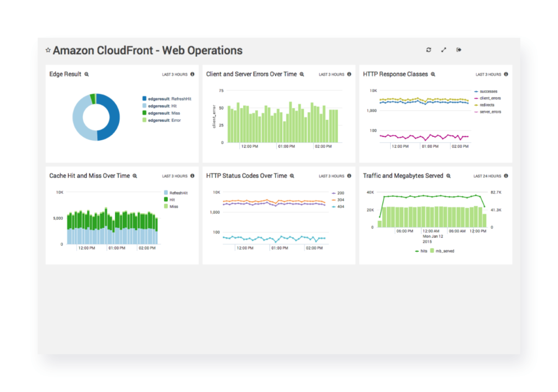The image size is (558, 392).
Task: Open magnifier for HTTP Status Codes panel
Action: (292, 176)
